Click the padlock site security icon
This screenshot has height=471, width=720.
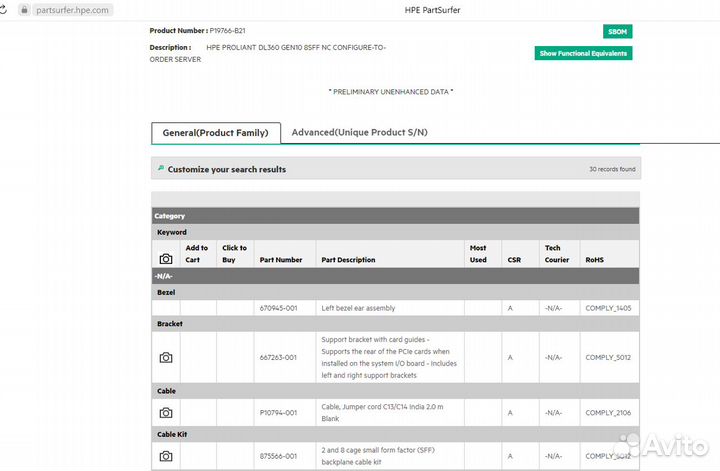tap(24, 10)
